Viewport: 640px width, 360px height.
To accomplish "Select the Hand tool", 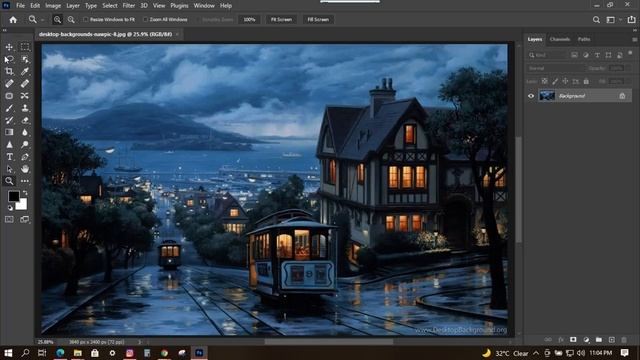I will (25, 169).
